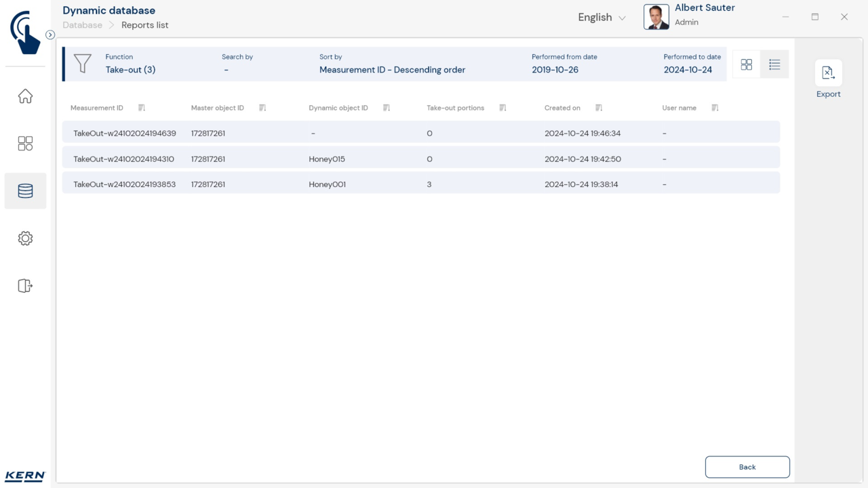This screenshot has width=868, height=488.
Task: Switch to grid view layout
Action: pyautogui.click(x=747, y=64)
